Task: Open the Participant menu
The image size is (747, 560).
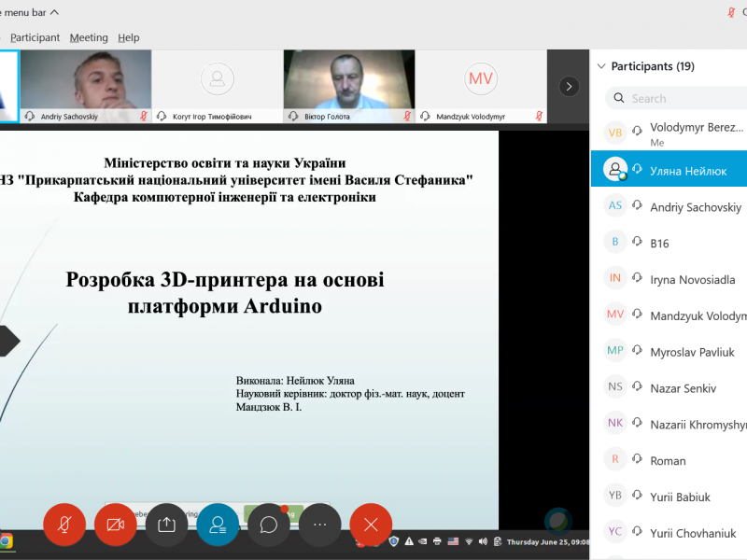Action: (35, 37)
